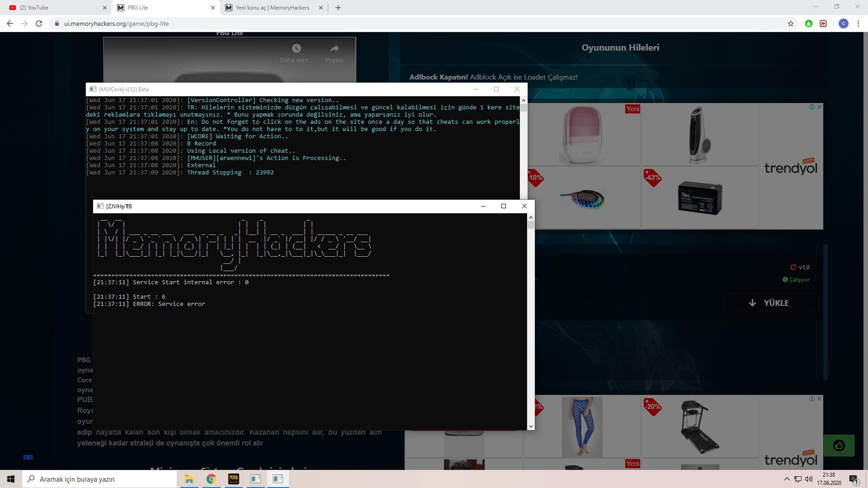Close the YouTube browser tab
Image resolution: width=868 pixels, height=488 pixels.
tap(104, 8)
